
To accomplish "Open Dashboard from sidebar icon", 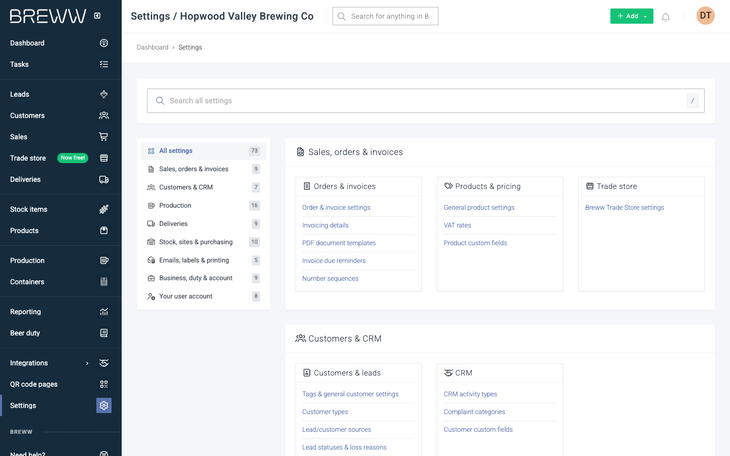I will point(104,43).
